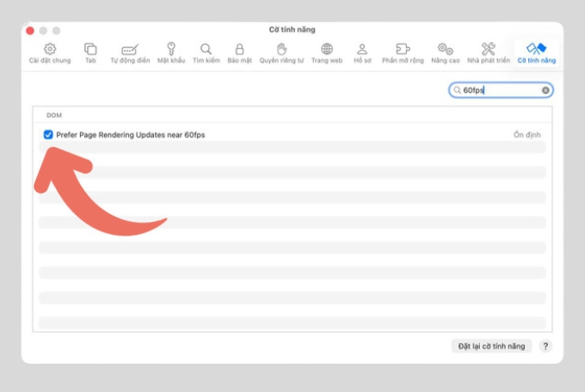
Task: Show Phần mở rộng extensions pane
Action: [x=403, y=53]
